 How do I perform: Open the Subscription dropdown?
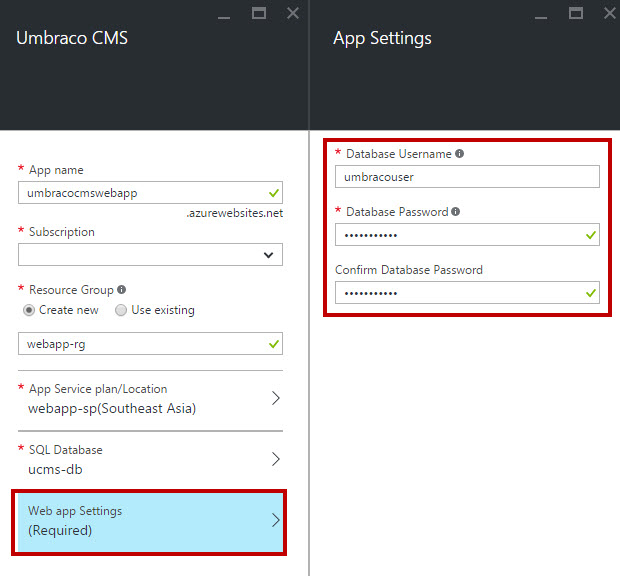pyautogui.click(x=150, y=255)
